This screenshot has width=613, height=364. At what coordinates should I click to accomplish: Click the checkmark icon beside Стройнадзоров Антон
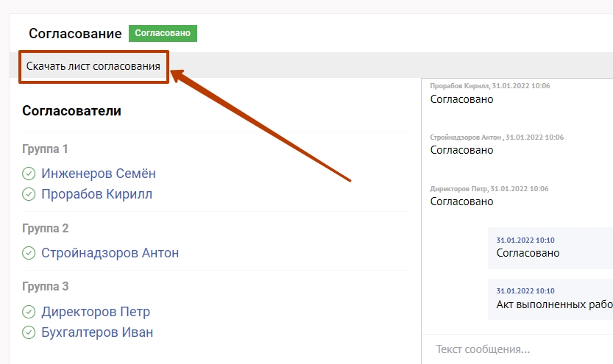point(29,254)
